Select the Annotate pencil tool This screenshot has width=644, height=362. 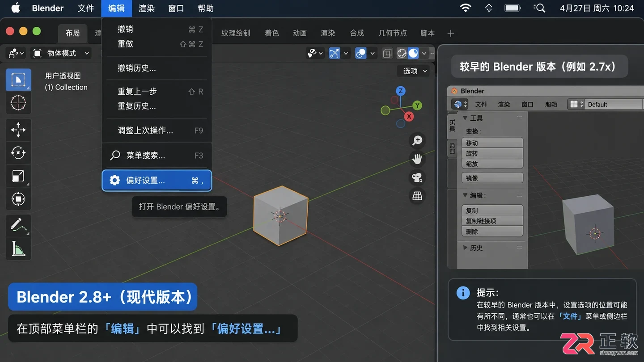(x=18, y=225)
